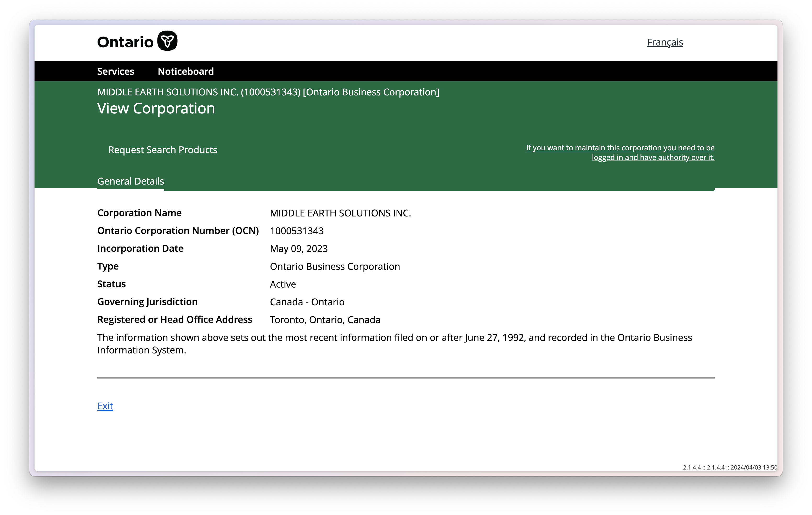
Task: Click the Registered or Head Office Address label
Action: (x=175, y=319)
